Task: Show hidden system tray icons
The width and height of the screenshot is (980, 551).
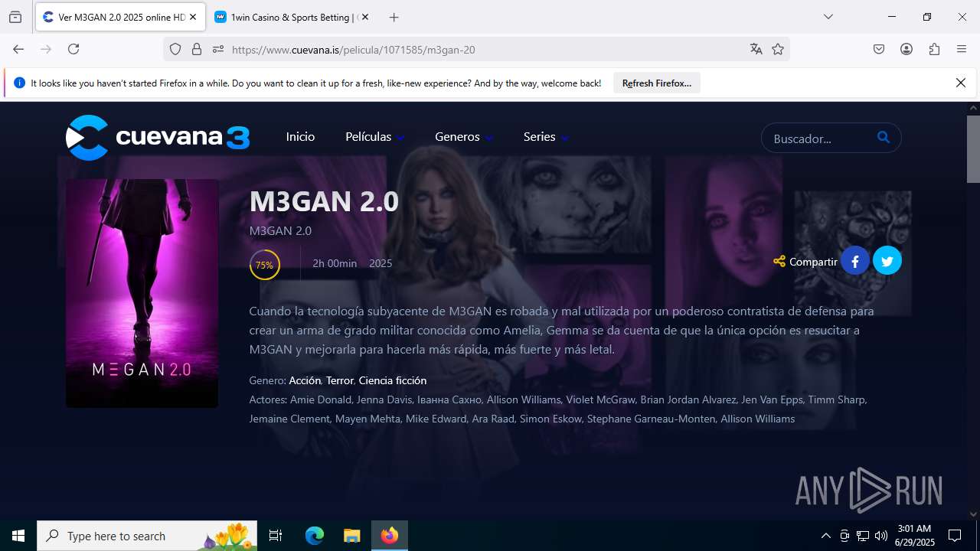Action: point(825,536)
